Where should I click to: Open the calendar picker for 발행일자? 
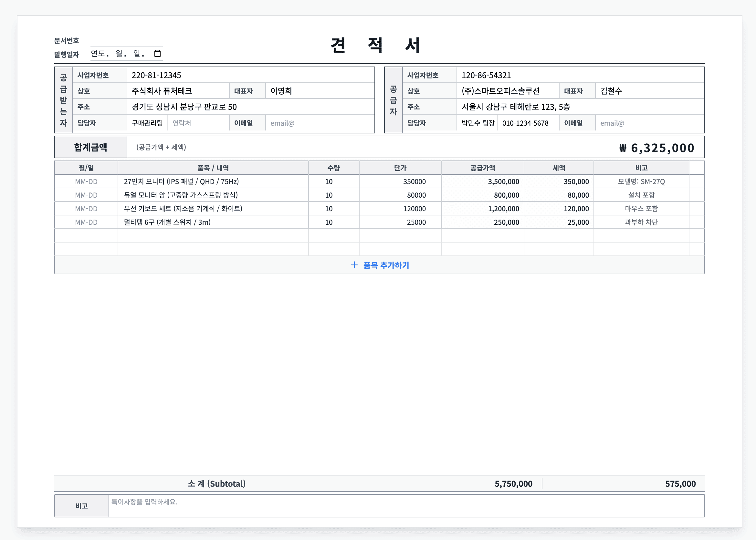[157, 54]
